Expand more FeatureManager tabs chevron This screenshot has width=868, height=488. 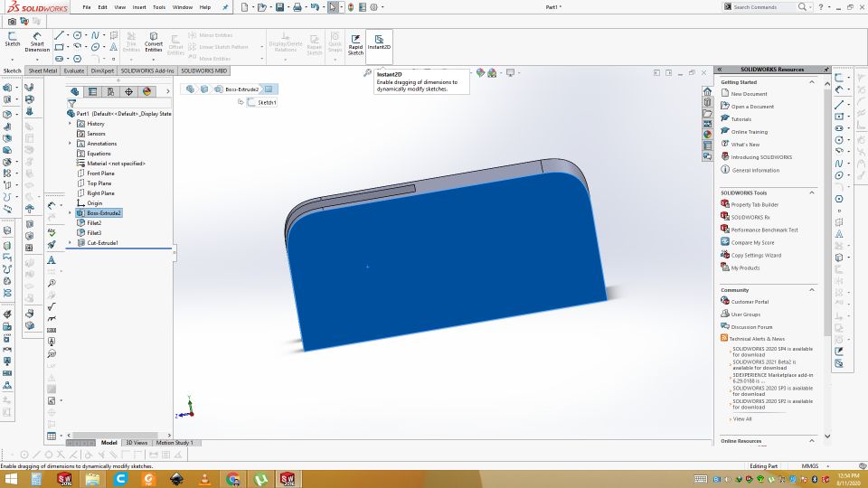point(167,92)
